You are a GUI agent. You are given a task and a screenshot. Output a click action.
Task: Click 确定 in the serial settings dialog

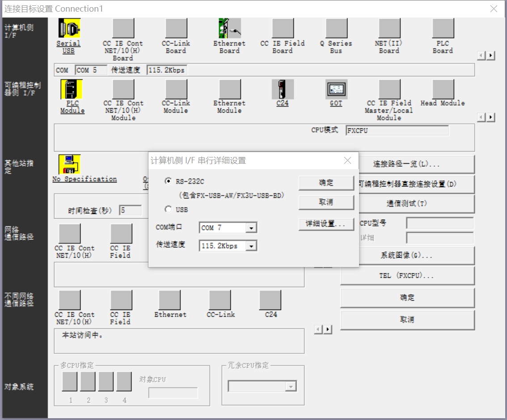coord(326,183)
